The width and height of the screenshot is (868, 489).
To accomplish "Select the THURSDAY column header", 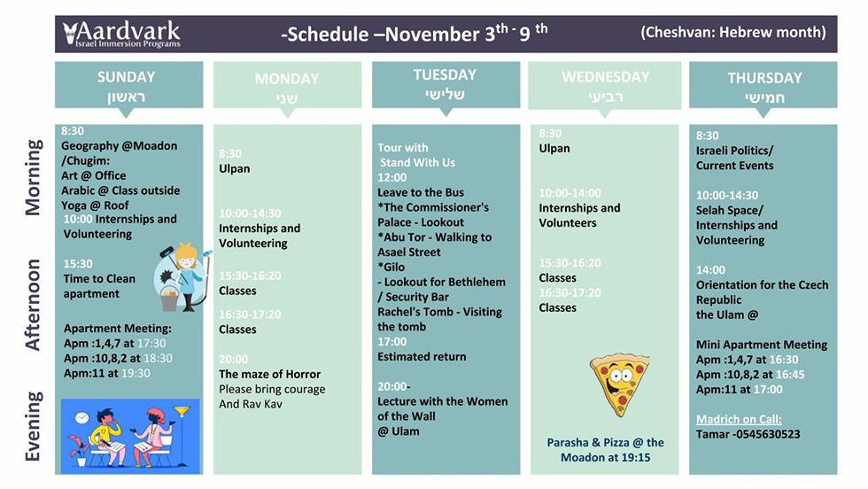I will click(763, 85).
